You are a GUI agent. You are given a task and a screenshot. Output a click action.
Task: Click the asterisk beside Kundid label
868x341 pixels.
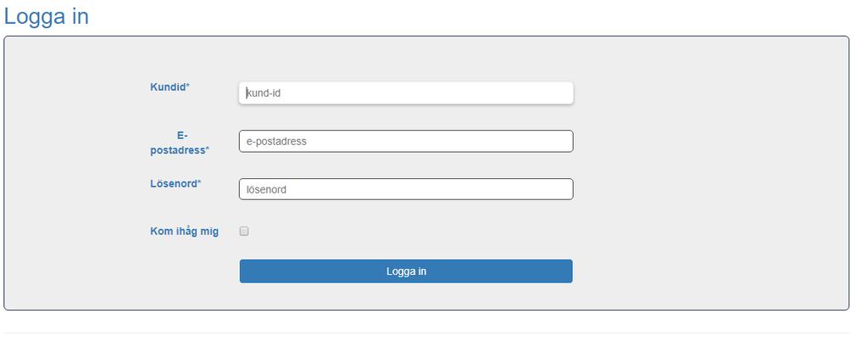[187, 86]
